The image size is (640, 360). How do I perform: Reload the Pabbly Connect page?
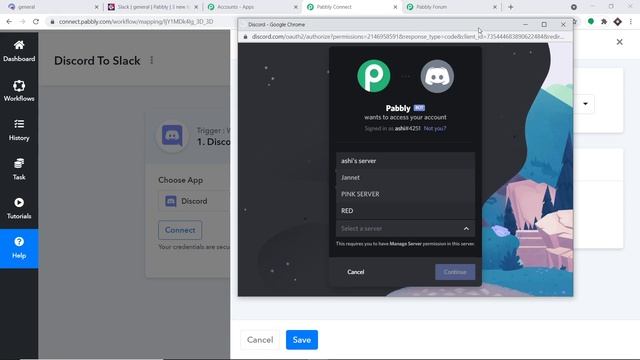36,21
